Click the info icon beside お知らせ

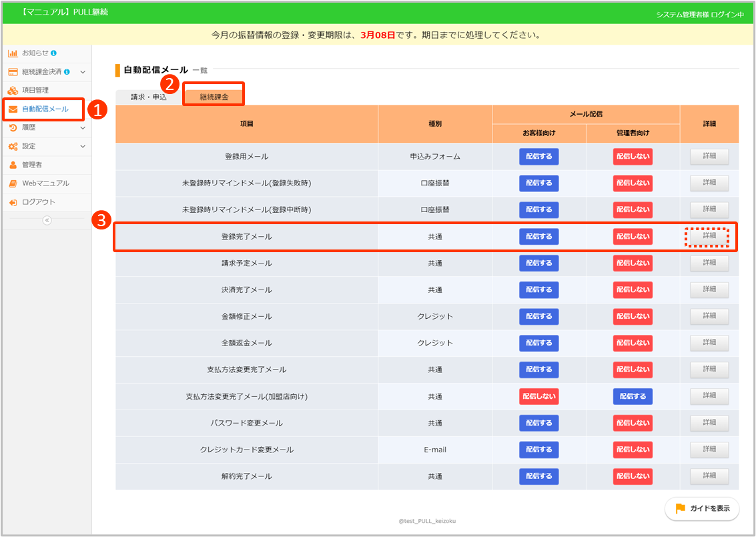[53, 53]
